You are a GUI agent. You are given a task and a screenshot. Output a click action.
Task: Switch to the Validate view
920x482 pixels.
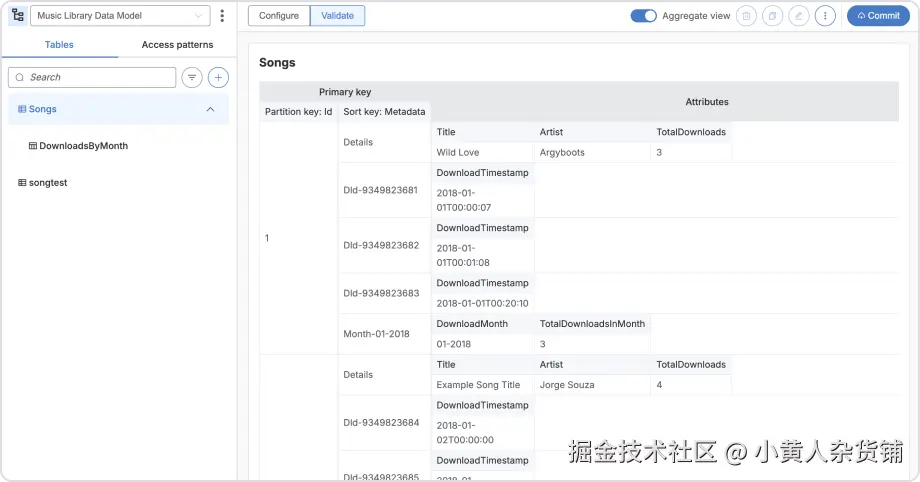tap(337, 16)
